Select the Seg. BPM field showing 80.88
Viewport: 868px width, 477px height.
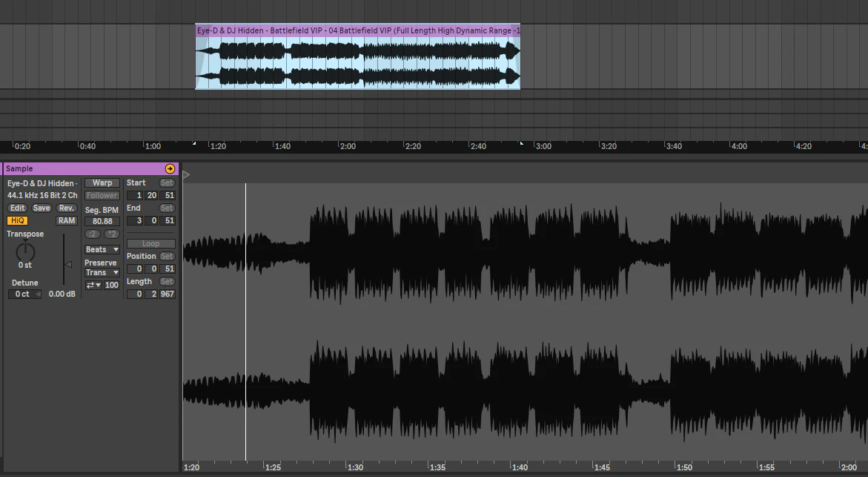point(102,221)
